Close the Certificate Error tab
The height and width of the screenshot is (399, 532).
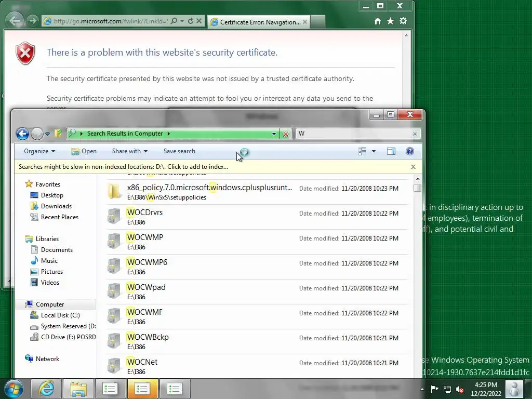(304, 22)
